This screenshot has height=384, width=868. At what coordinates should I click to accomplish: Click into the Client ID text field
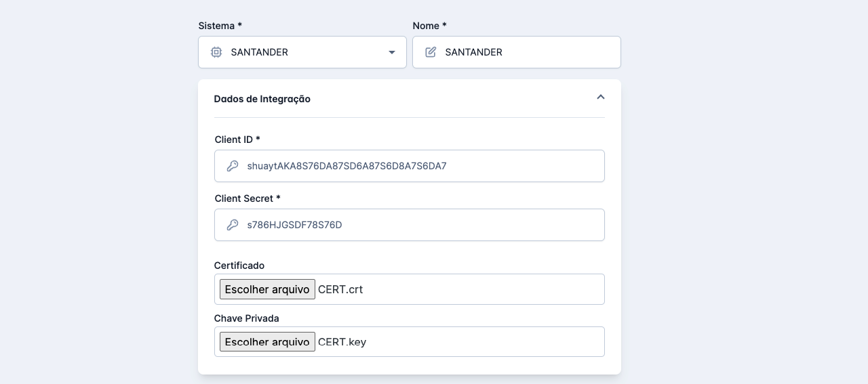click(420, 166)
